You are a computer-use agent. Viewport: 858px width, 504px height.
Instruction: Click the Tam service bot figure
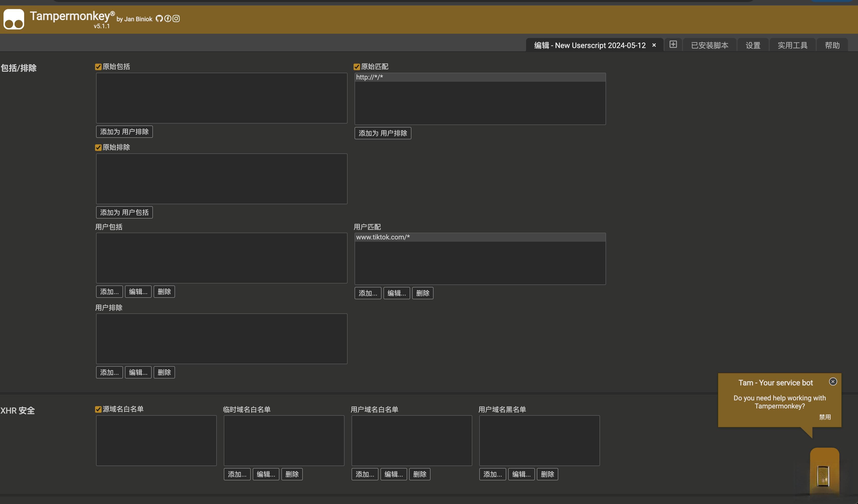[x=824, y=472]
